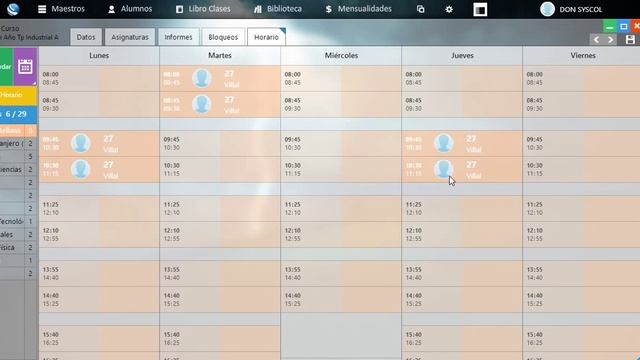This screenshot has height=360, width=640.
Task: Open the DON SYSCOL user avatar
Action: [x=547, y=9]
